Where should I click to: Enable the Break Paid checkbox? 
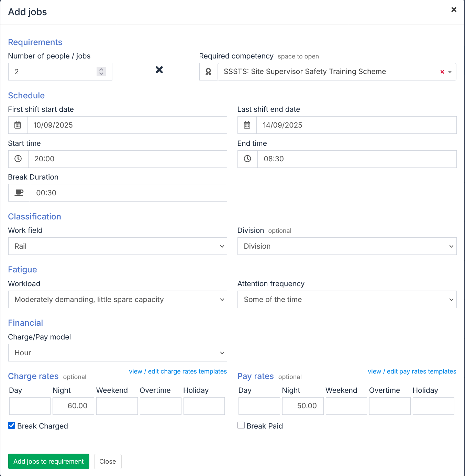pos(241,426)
